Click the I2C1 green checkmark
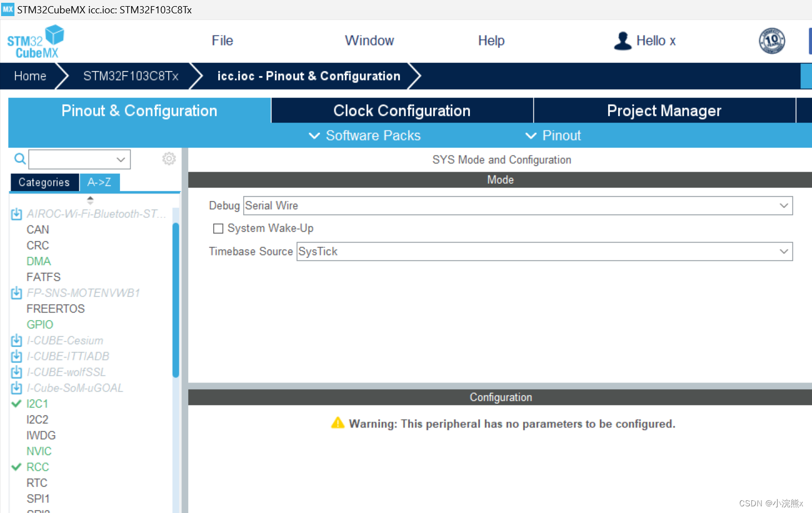 tap(17, 404)
